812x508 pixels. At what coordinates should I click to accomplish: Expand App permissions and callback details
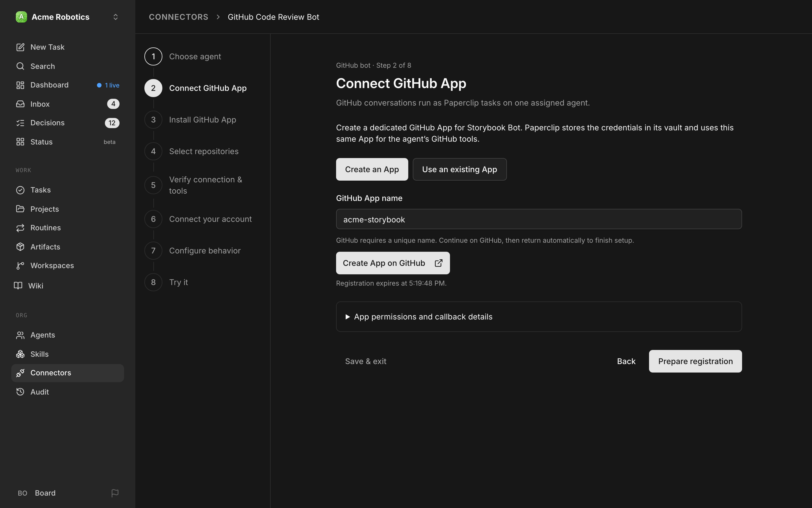539,316
